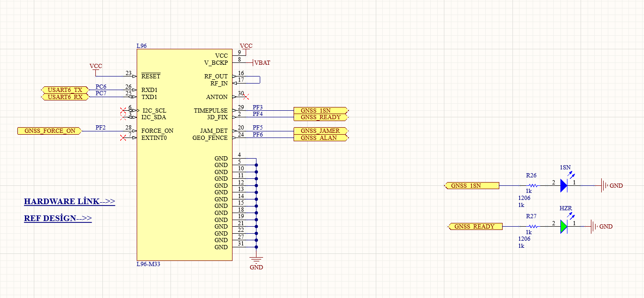
Task: Select the GNSS_JAMER port
Action: [x=321, y=131]
